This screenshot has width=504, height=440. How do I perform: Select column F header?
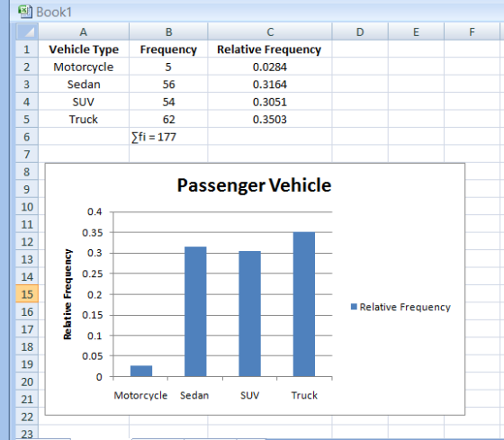pos(472,31)
